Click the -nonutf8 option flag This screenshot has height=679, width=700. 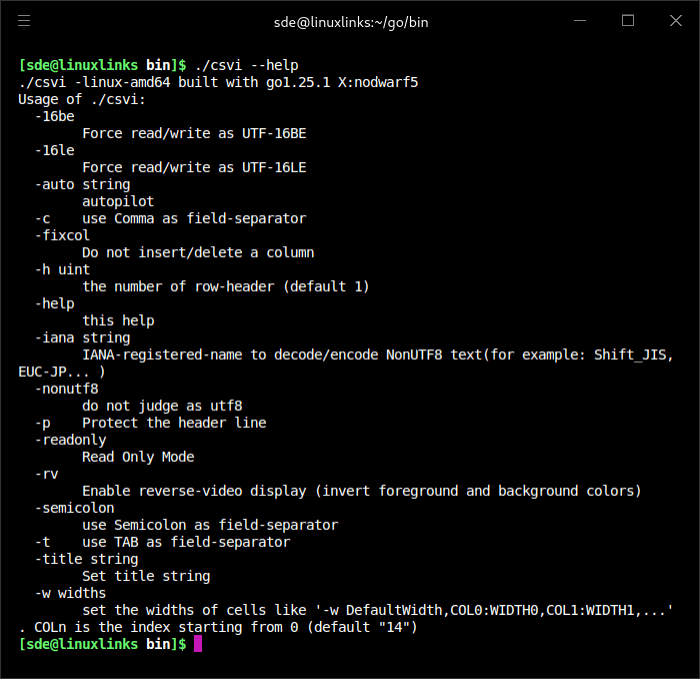(x=66, y=388)
